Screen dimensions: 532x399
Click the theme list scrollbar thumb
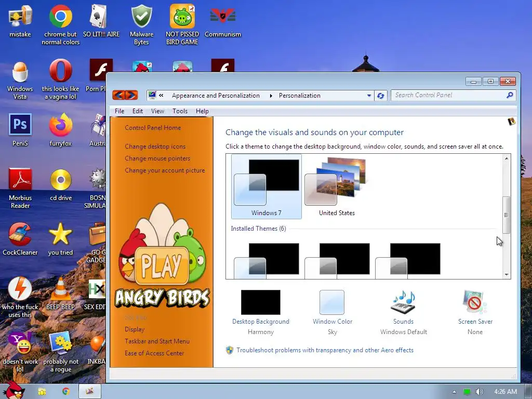[506, 215]
